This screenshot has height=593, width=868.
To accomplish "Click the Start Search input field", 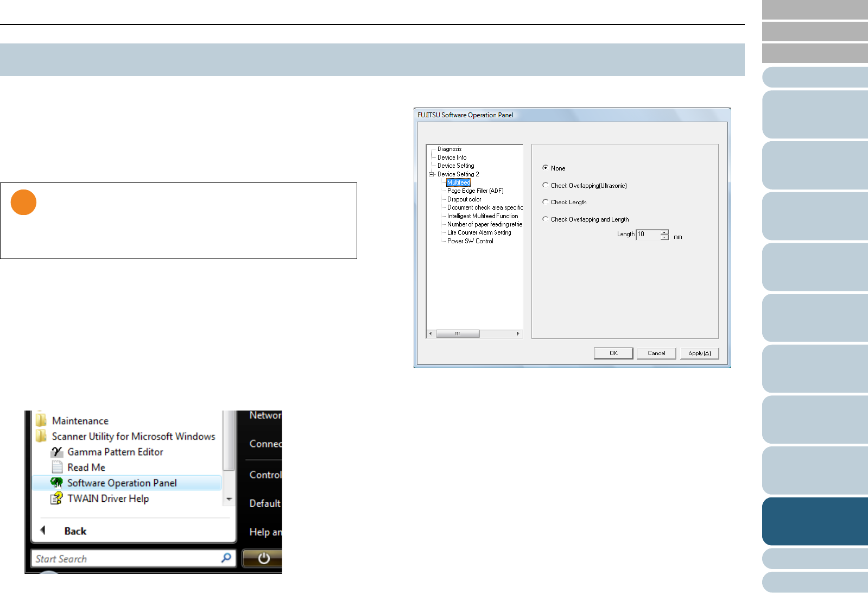I will coord(125,558).
